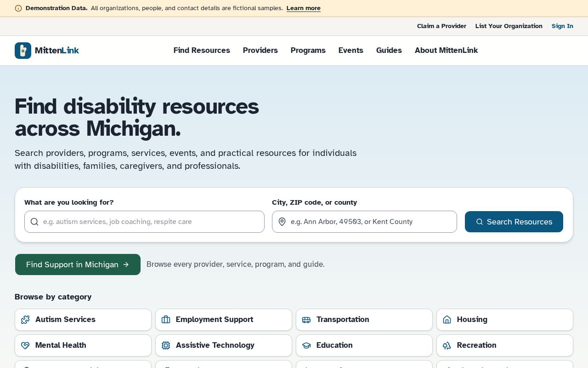The image size is (588, 368).
Task: Click the MittenLink brand name text
Action: pos(57,51)
